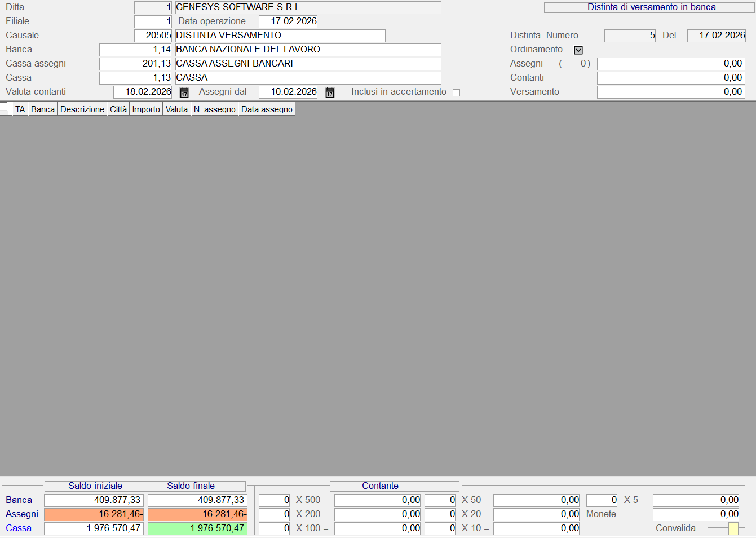The width and height of the screenshot is (756, 538).
Task: Click the Monete amount field
Action: pyautogui.click(x=696, y=514)
